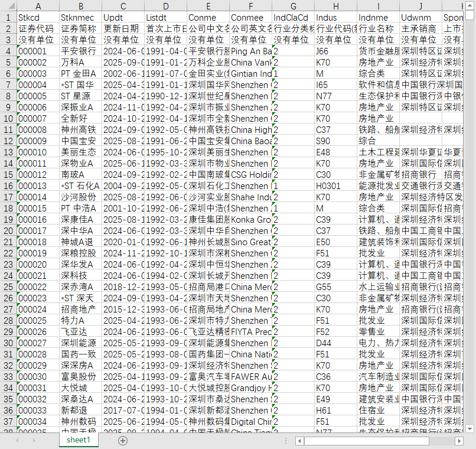Select column J header
This screenshot has height=449, width=476.
pyautogui.click(x=420, y=6)
